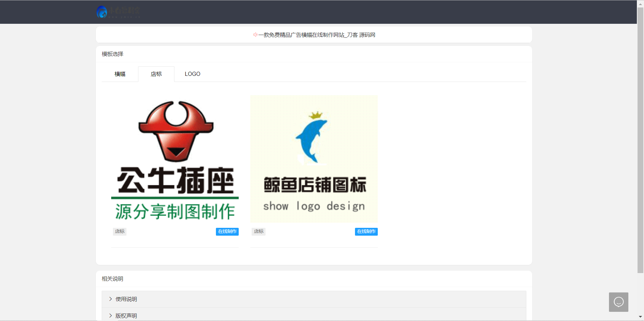
Task: Expand the 使用说明 section
Action: coord(126,299)
